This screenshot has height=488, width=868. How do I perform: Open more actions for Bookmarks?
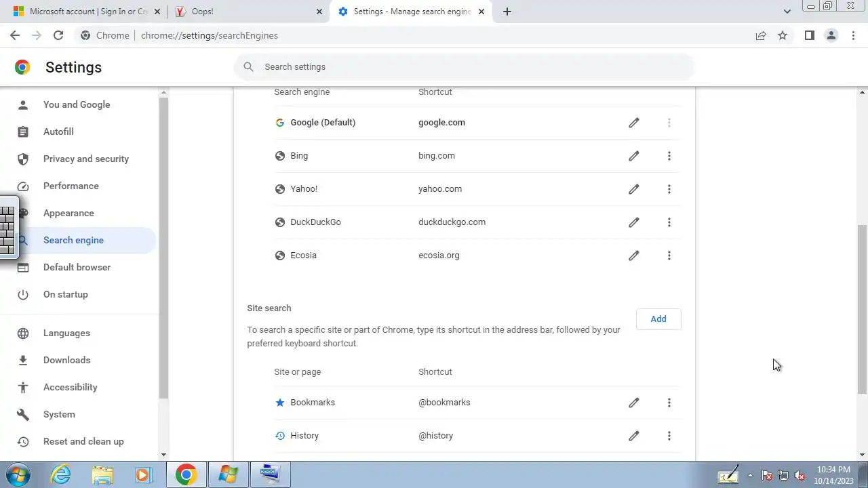669,403
